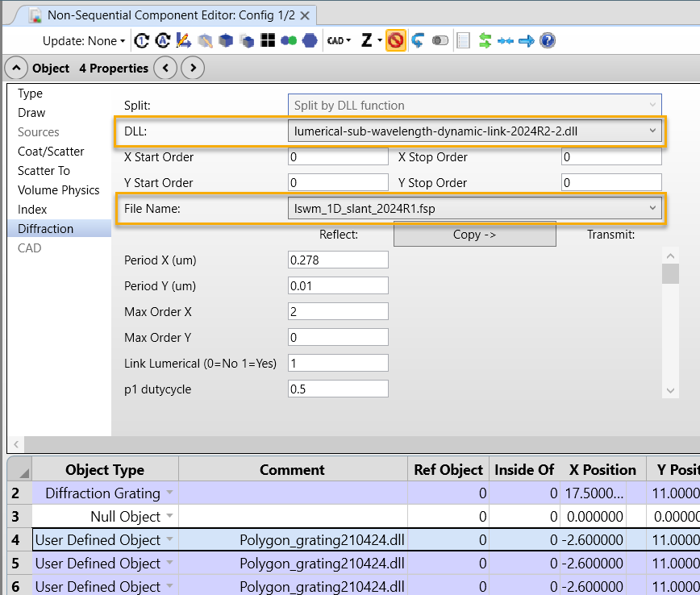Click row 4 Comment cell Polygon_grating210424.dll

[293, 540]
